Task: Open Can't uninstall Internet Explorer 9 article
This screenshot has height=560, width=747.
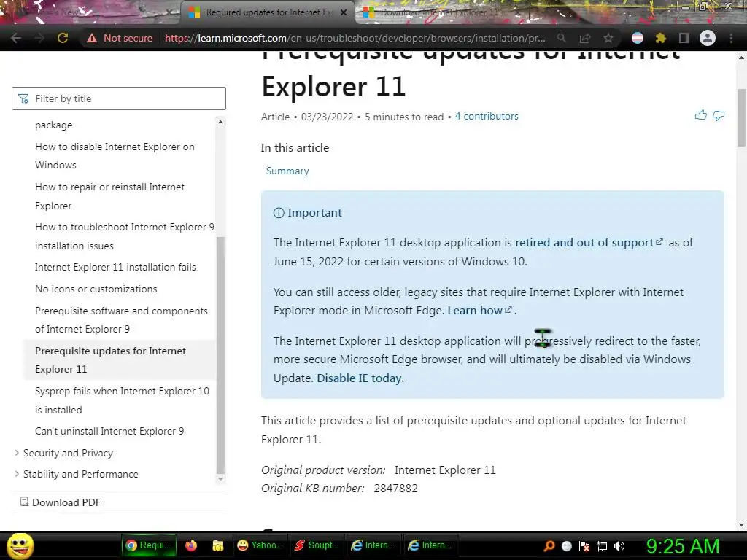Action: [109, 432]
